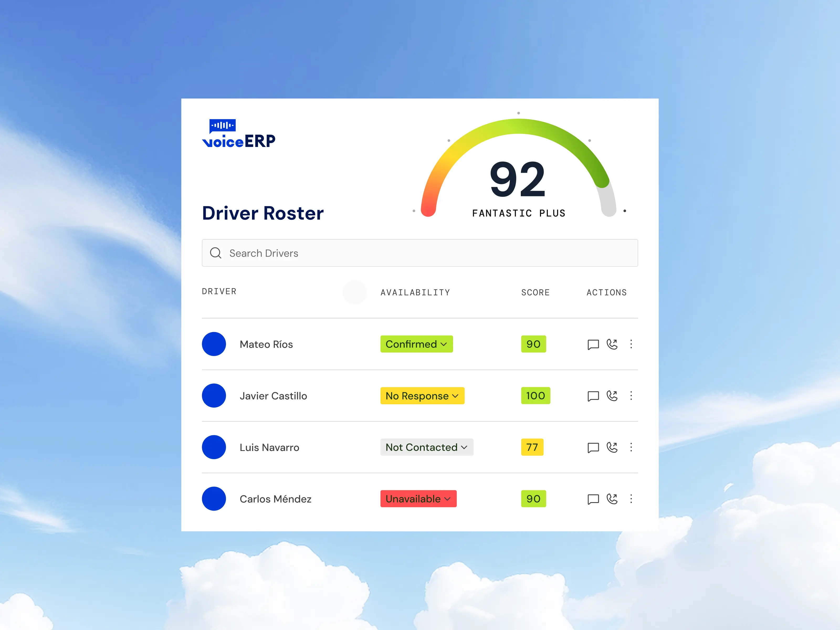The image size is (840, 630).
Task: Call Mateo Ríos using phone icon
Action: [612, 344]
